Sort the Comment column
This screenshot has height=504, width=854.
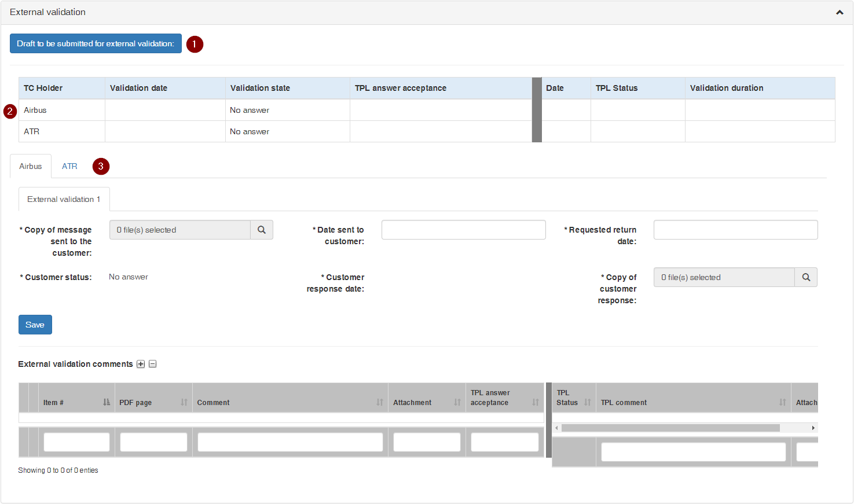pyautogui.click(x=380, y=402)
